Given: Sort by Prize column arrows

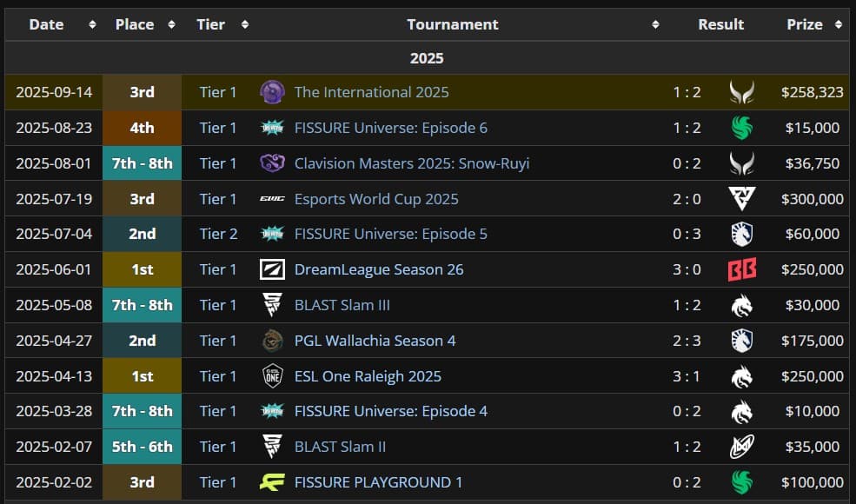Looking at the screenshot, I should [839, 25].
